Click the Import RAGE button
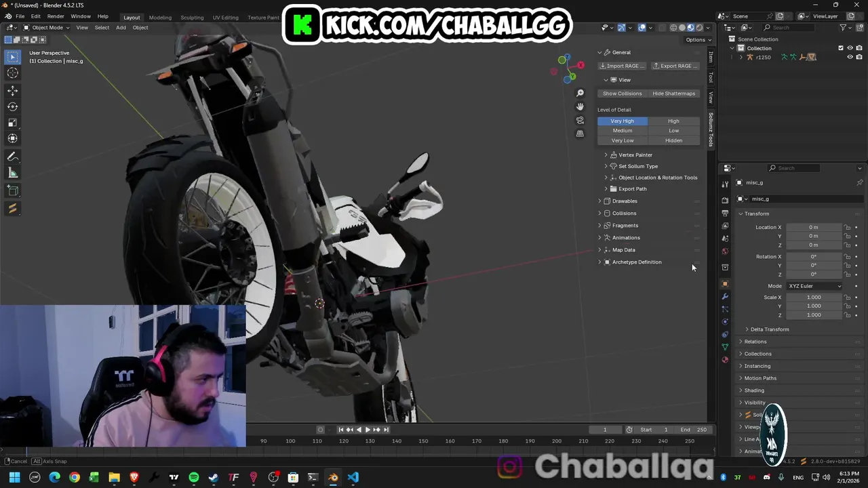The width and height of the screenshot is (868, 488). pos(622,66)
